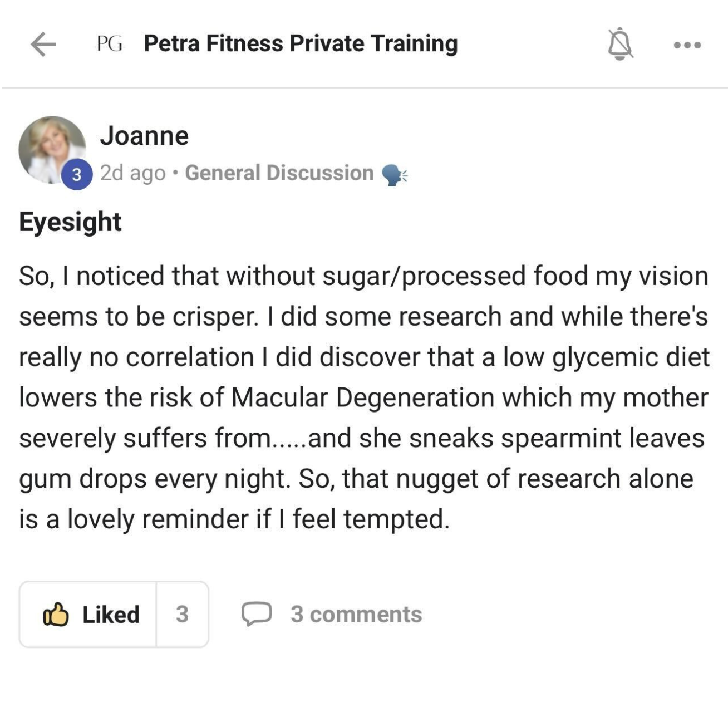Viewport: 728px width, 707px height.
Task: Click the PG group logo
Action: pos(109,43)
